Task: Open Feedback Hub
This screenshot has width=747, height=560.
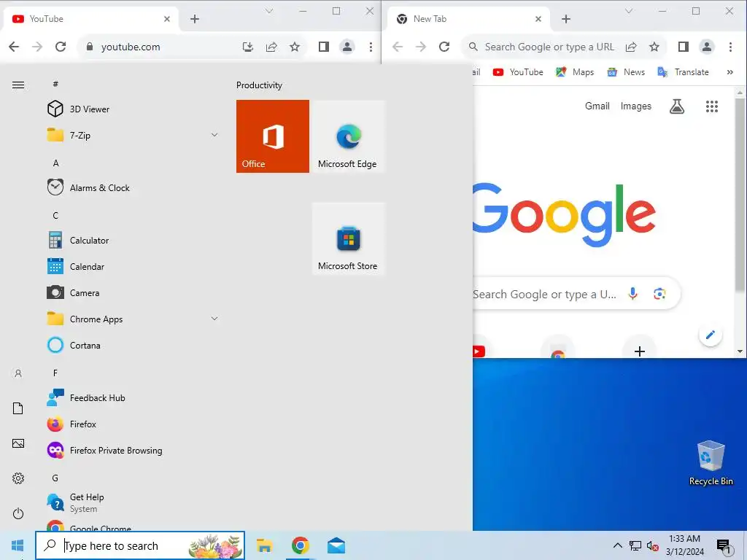Action: coord(133,397)
